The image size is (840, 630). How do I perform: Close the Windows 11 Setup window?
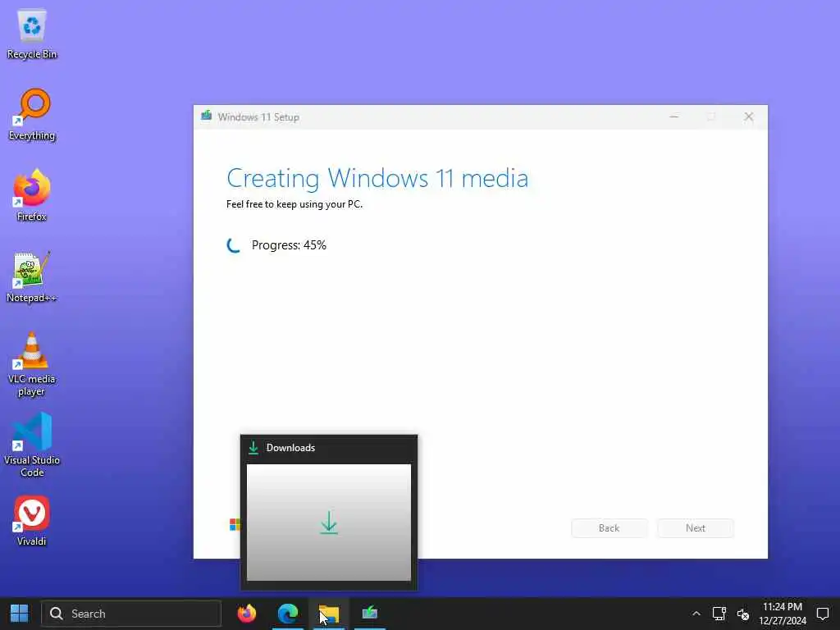(x=749, y=116)
